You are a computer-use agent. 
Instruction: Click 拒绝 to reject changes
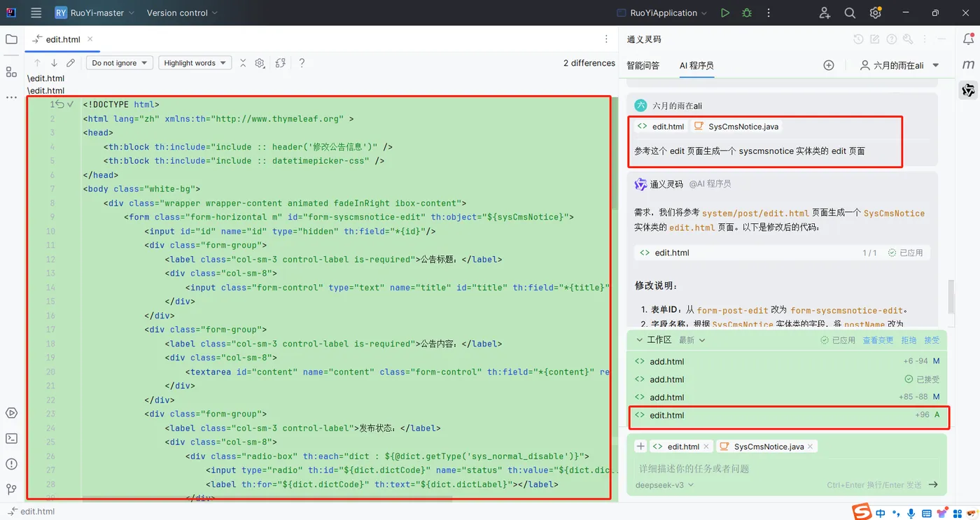(x=909, y=340)
